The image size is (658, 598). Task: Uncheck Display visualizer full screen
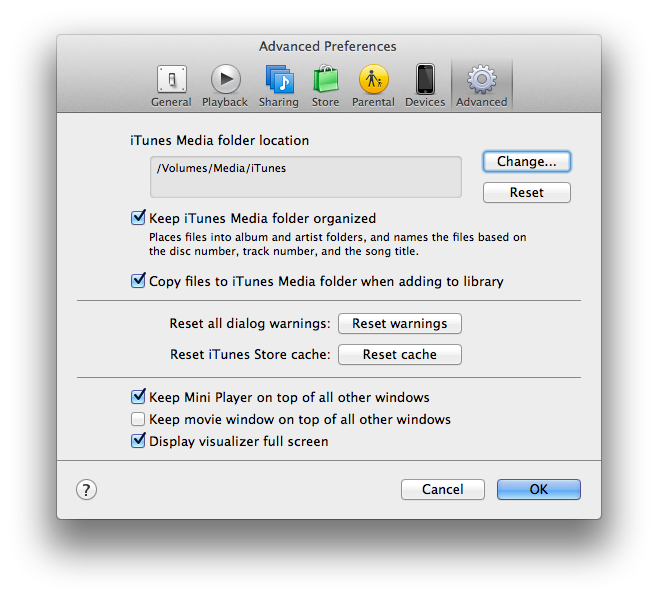pyautogui.click(x=138, y=441)
